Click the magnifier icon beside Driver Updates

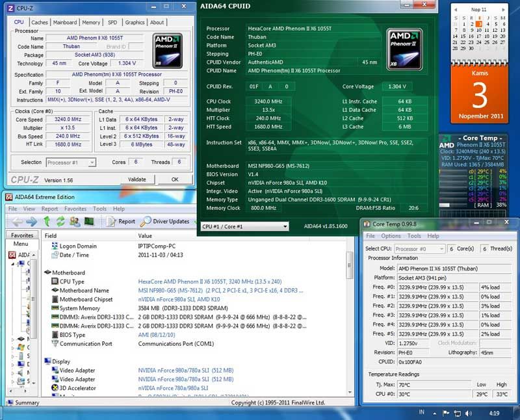click(145, 221)
